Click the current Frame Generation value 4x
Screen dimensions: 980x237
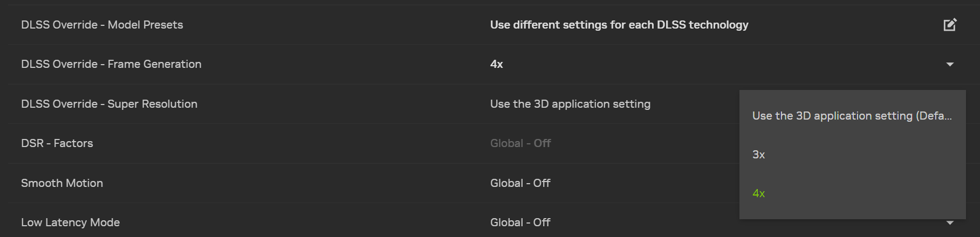click(x=496, y=64)
